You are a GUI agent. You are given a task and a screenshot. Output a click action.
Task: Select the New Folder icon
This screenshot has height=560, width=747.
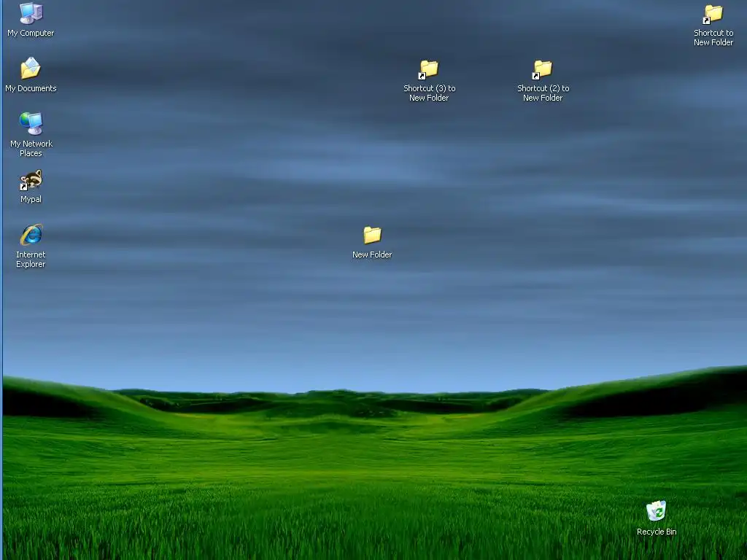(x=372, y=236)
